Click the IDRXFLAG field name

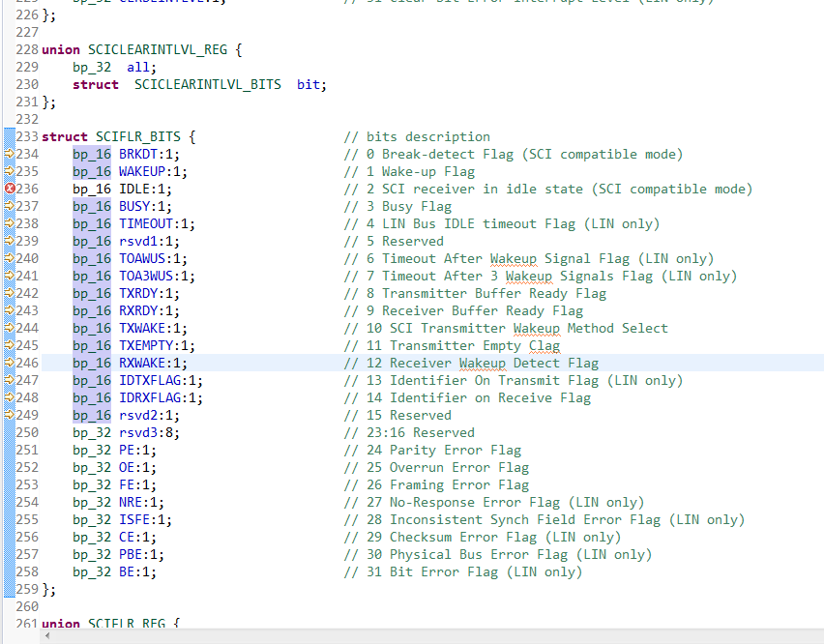[150, 397]
